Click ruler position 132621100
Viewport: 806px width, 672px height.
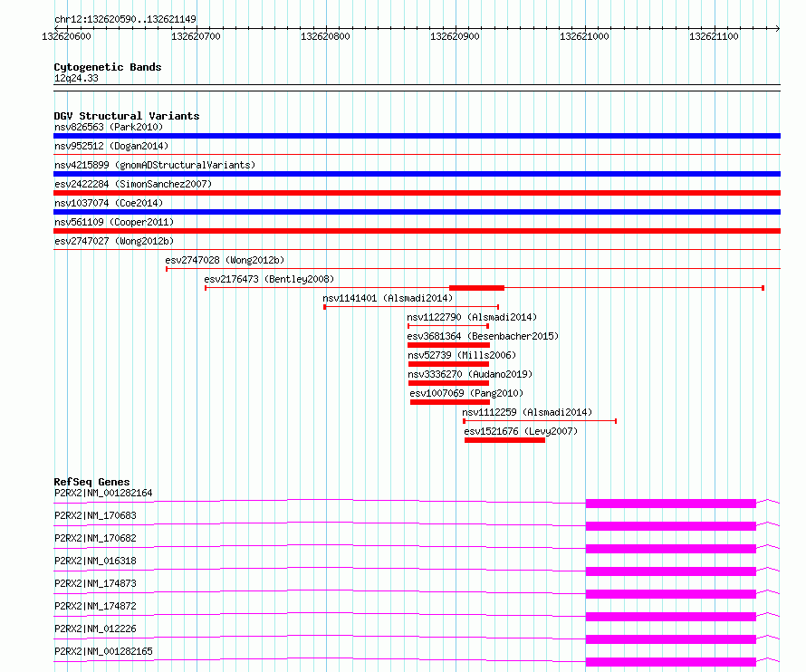(714, 36)
